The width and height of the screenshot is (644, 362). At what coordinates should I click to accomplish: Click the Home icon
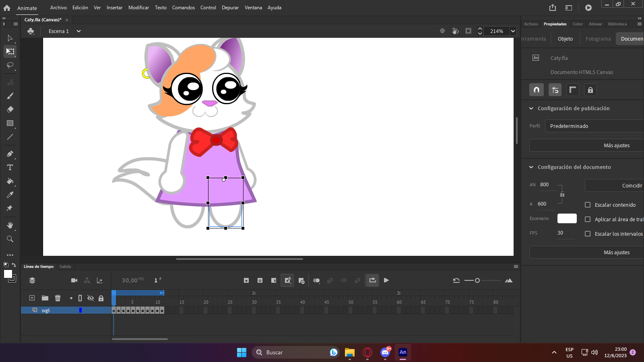coord(7,8)
